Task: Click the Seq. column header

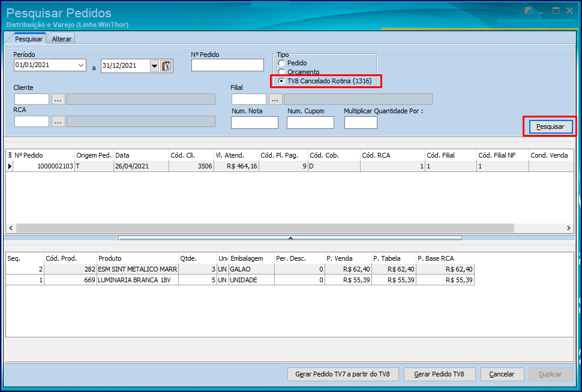Action: point(25,258)
